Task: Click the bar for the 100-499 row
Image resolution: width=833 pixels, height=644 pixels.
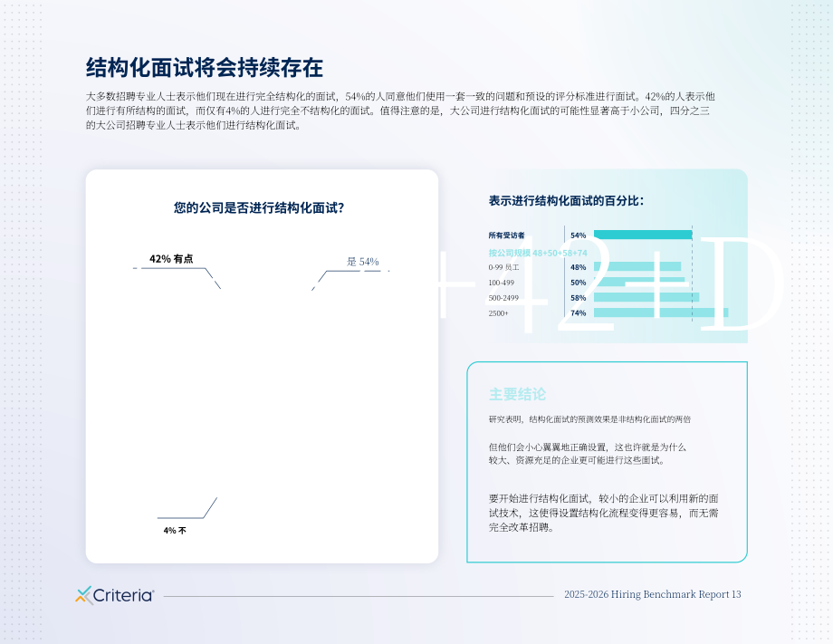Action: click(639, 283)
